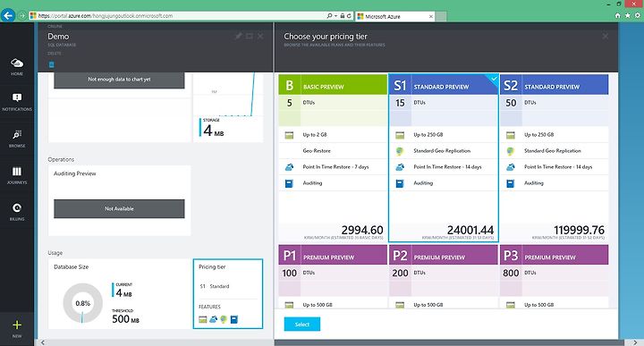Click Basic Point In Time Restore icon
This screenshot has width=644, height=346.
[x=289, y=167]
